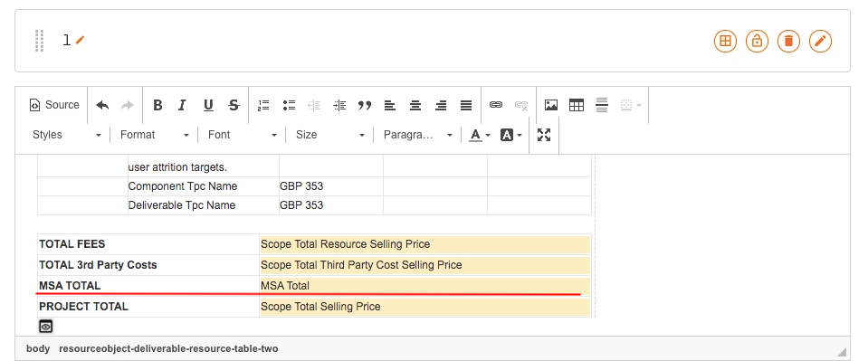868x361 pixels.
Task: Open the Size dropdown
Action: 330,135
